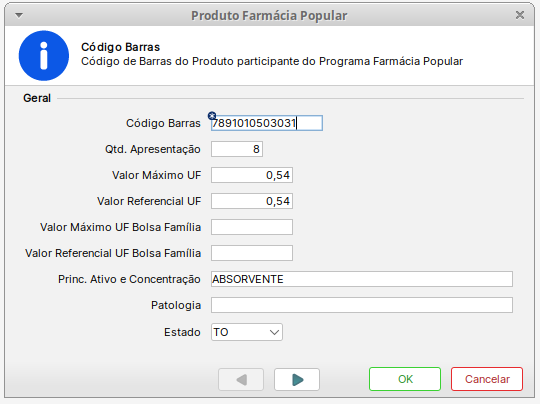Click into the Valor Máximo UF field
This screenshot has height=404, width=540.
252,175
